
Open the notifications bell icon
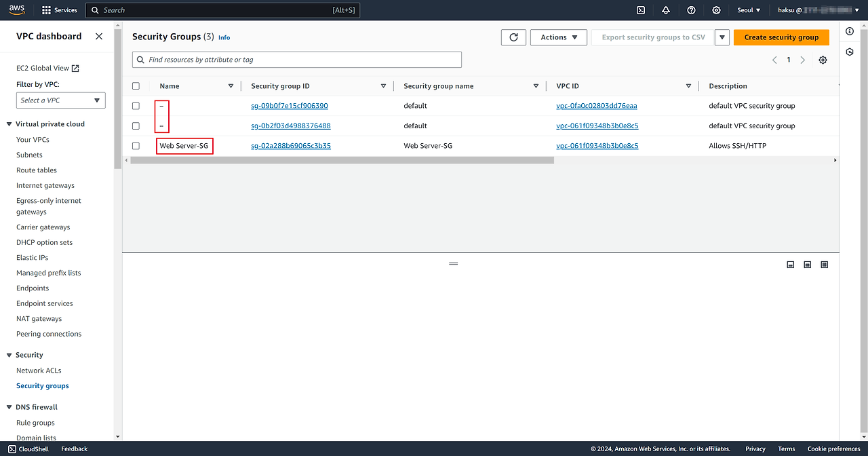click(x=666, y=10)
